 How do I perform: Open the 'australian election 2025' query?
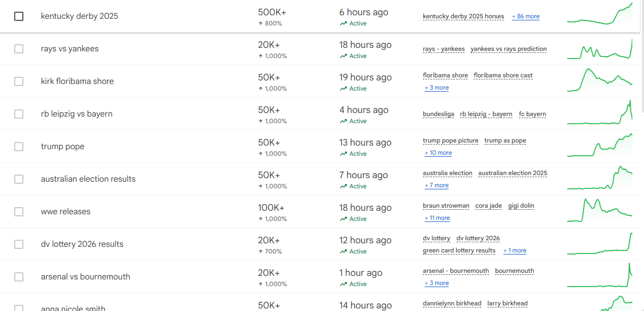[x=513, y=173]
